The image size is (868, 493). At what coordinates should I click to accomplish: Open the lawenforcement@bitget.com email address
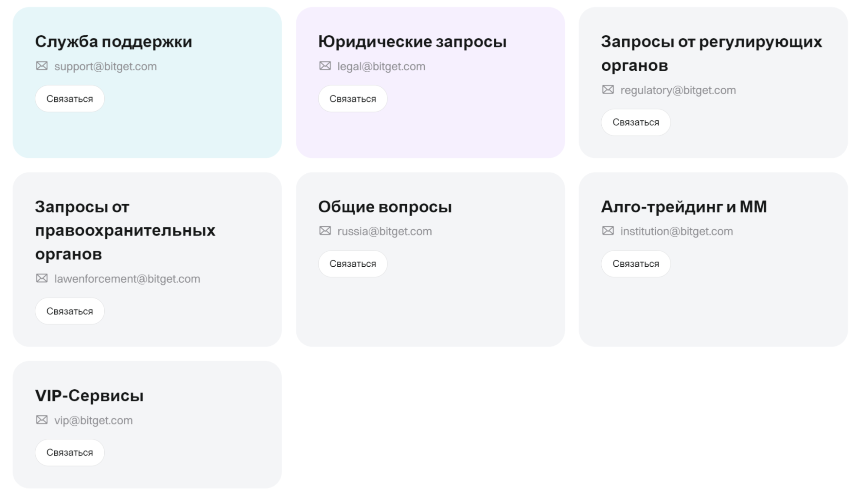(127, 279)
